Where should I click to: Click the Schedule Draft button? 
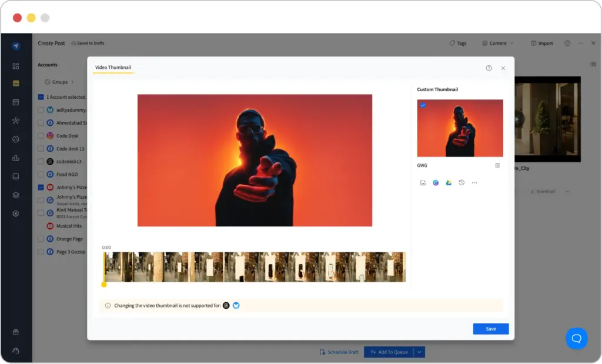(x=339, y=352)
